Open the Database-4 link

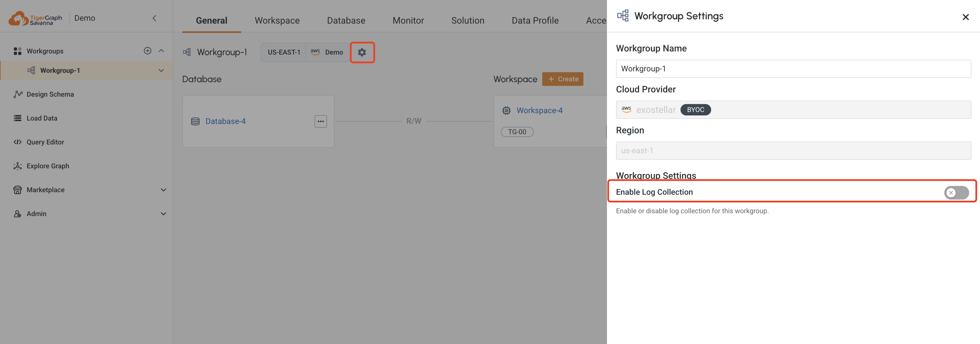coord(225,121)
